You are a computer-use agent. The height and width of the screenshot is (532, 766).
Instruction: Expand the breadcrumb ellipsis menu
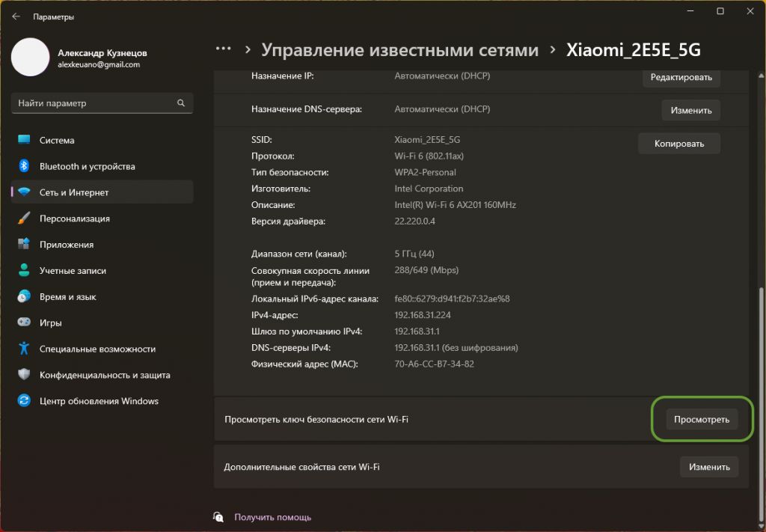[223, 49]
